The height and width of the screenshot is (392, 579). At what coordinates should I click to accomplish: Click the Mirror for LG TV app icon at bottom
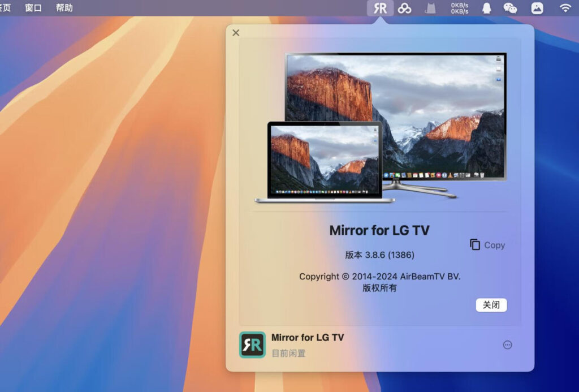click(252, 344)
